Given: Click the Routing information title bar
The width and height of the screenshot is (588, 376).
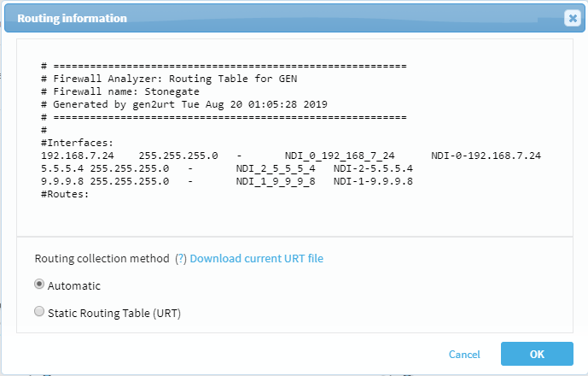Looking at the screenshot, I should [x=256, y=18].
